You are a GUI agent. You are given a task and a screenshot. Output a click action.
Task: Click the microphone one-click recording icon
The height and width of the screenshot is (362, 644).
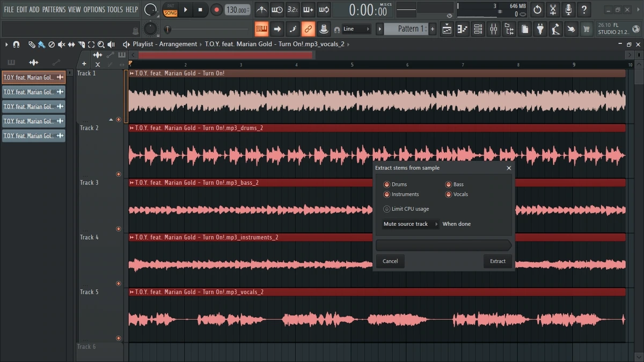(568, 10)
